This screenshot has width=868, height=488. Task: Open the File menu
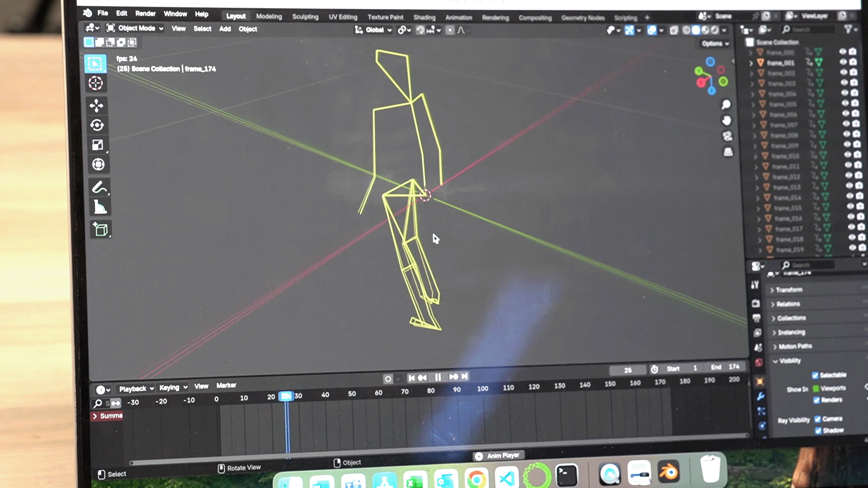pos(103,13)
